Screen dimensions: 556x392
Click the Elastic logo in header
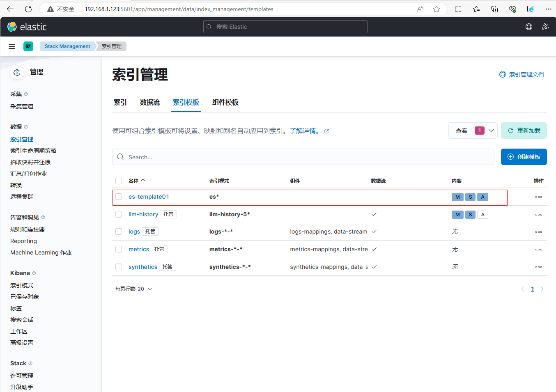coord(27,27)
